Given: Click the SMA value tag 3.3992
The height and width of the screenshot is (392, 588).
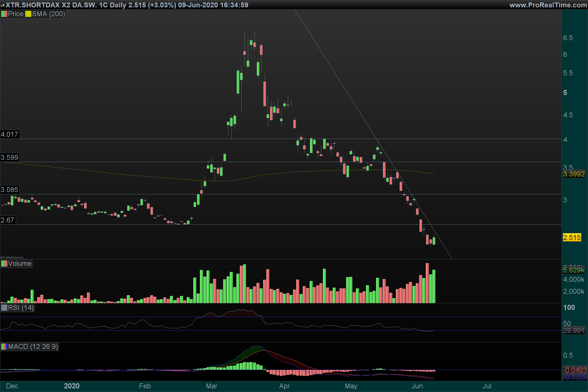Looking at the screenshot, I should pos(574,174).
